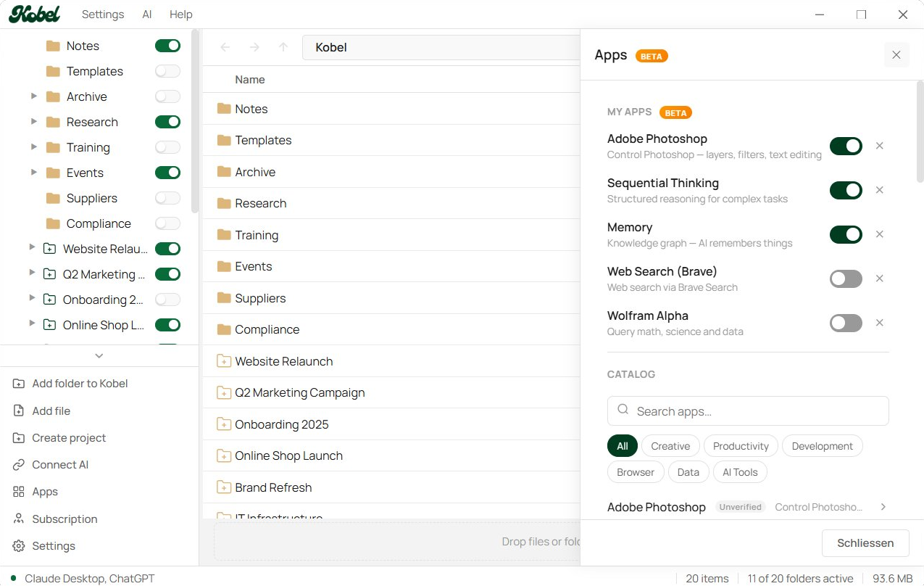Open the Q2 Marketing Campaign project row

tap(299, 392)
